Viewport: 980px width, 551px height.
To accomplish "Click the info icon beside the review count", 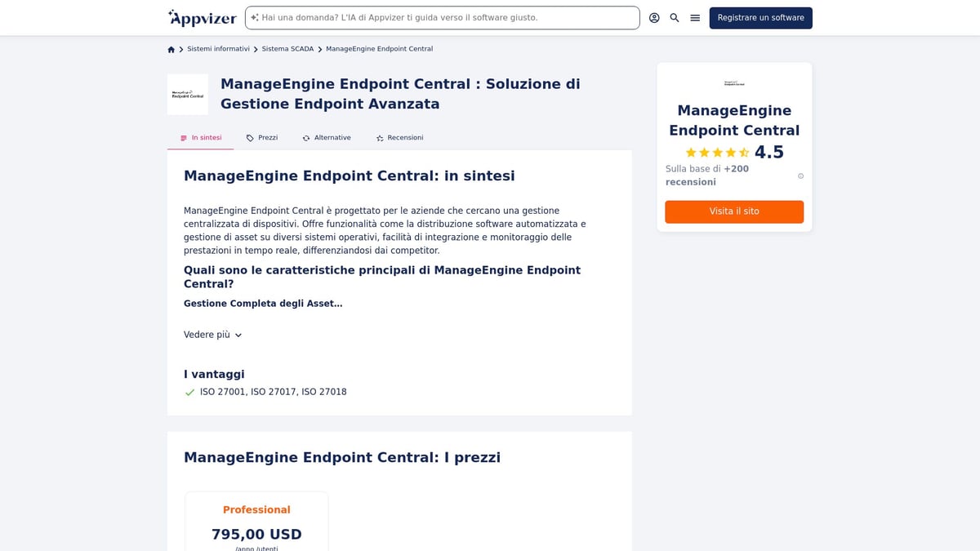I will 800,176.
